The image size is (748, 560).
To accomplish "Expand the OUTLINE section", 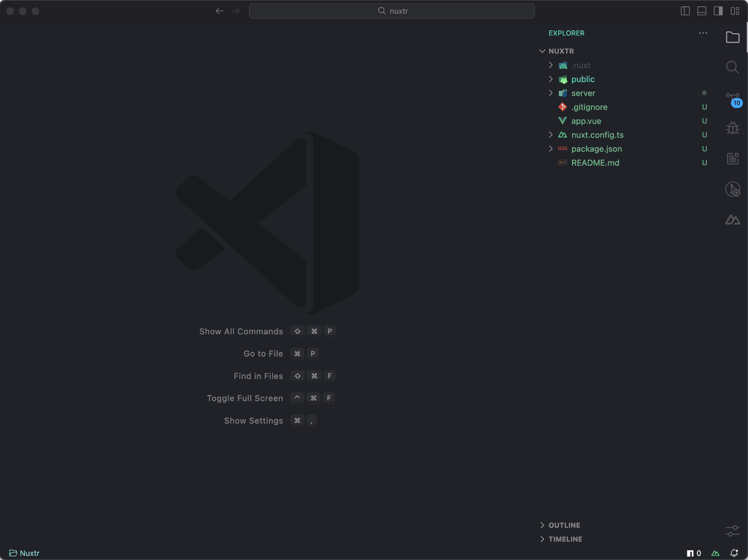I will click(x=543, y=525).
